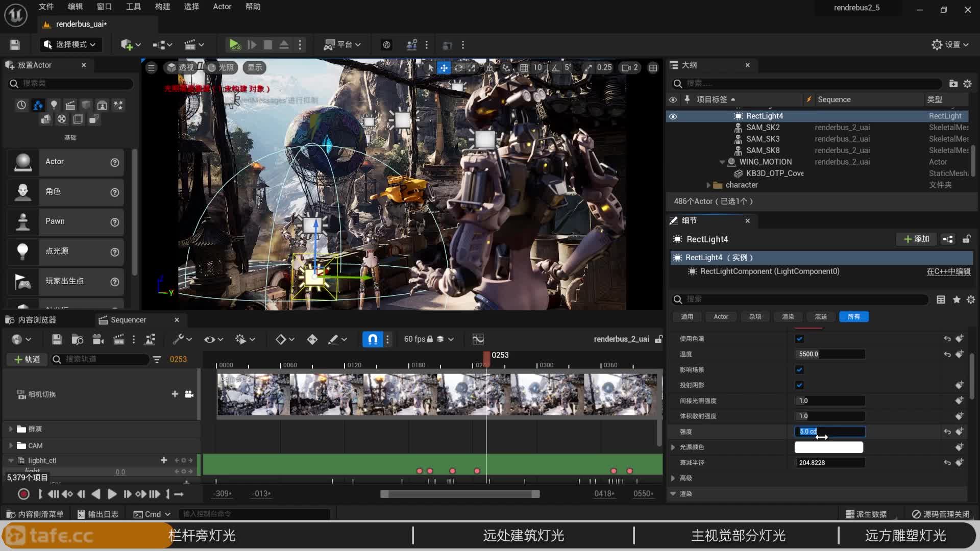
Task: Play the sequence in reverse
Action: 96,494
